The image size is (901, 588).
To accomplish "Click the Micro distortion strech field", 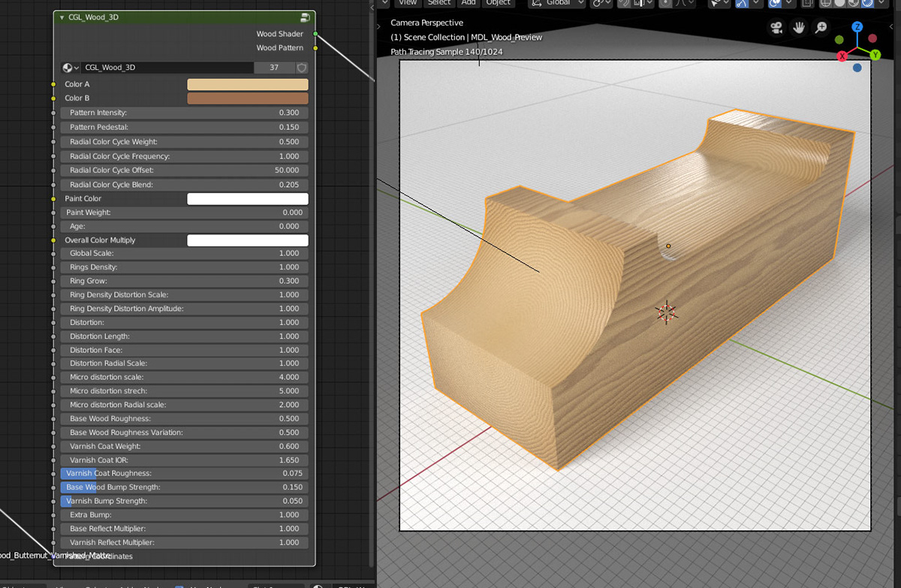I will point(184,391).
